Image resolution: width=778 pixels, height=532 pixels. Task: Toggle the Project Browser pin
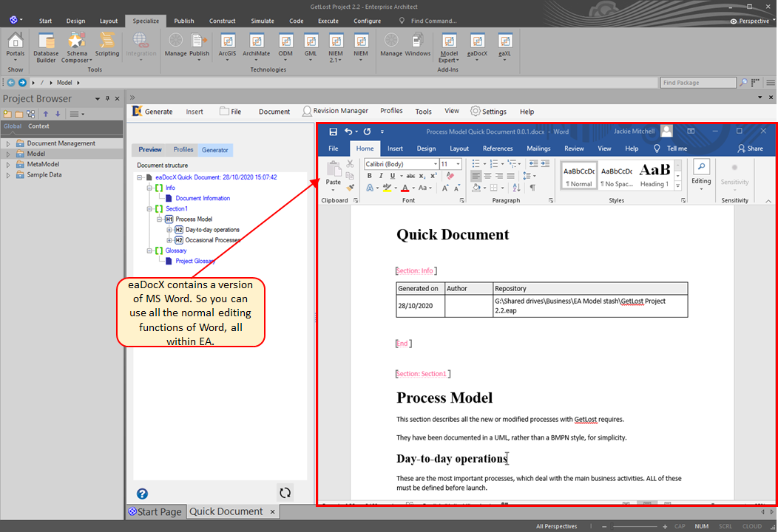[x=107, y=99]
